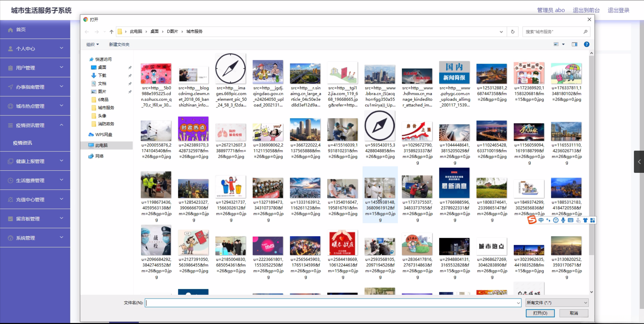This screenshot has height=324, width=644.
Task: Click the Sogou soft keyboard icon
Action: click(x=570, y=220)
